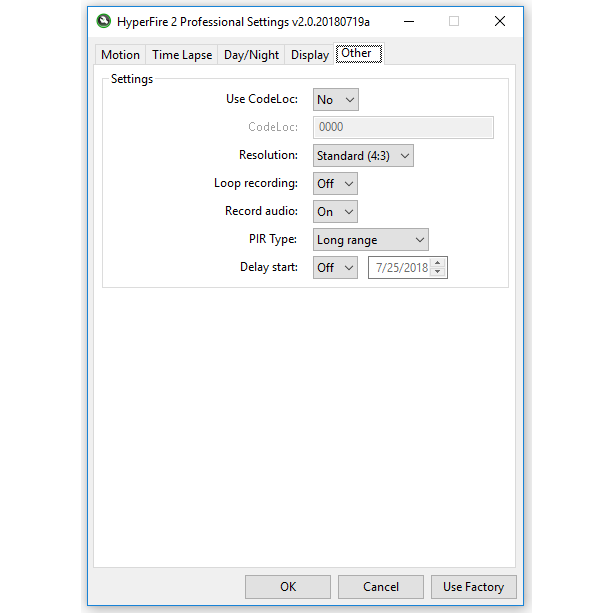The width and height of the screenshot is (613, 613).
Task: Click the PIR Type: label
Action: (273, 239)
